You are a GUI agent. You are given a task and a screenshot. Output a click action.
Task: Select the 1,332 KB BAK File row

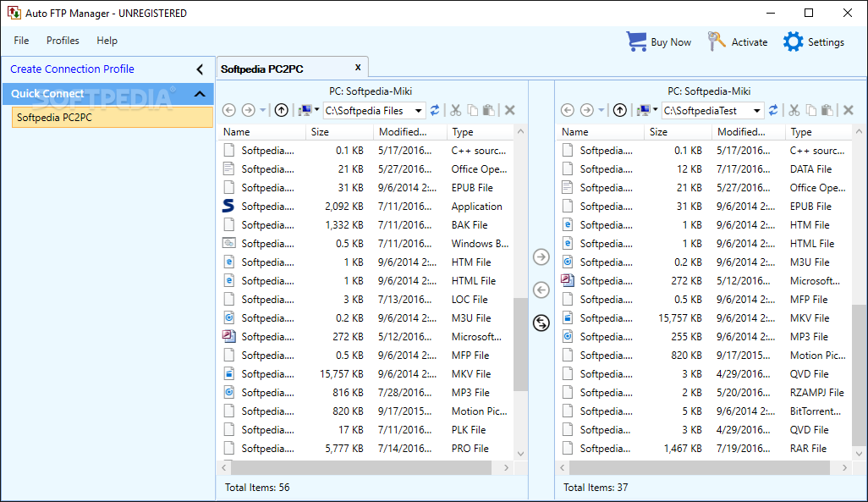(x=366, y=225)
